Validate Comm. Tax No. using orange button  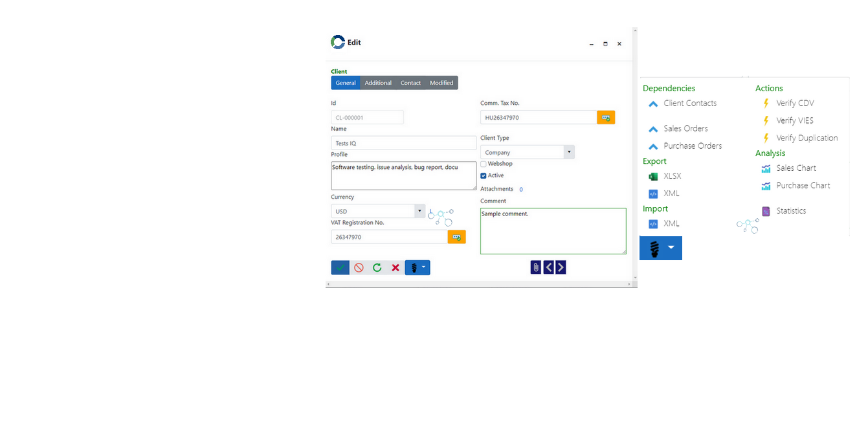click(606, 117)
